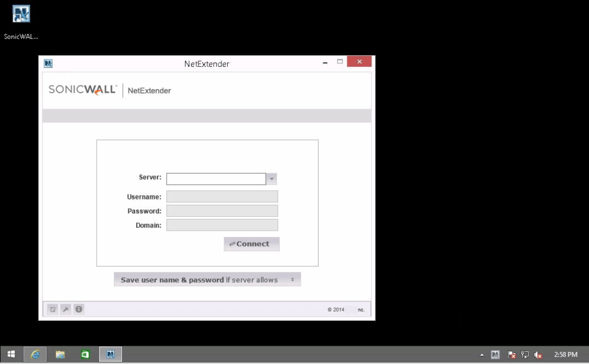Click into the Domain field
Viewport: 589px width, 364px height.
[x=222, y=225]
